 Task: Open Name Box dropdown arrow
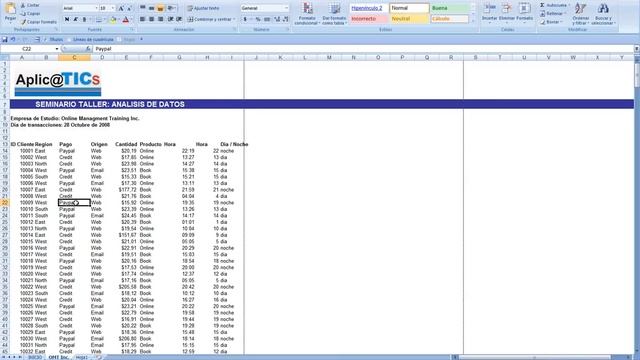click(57, 49)
